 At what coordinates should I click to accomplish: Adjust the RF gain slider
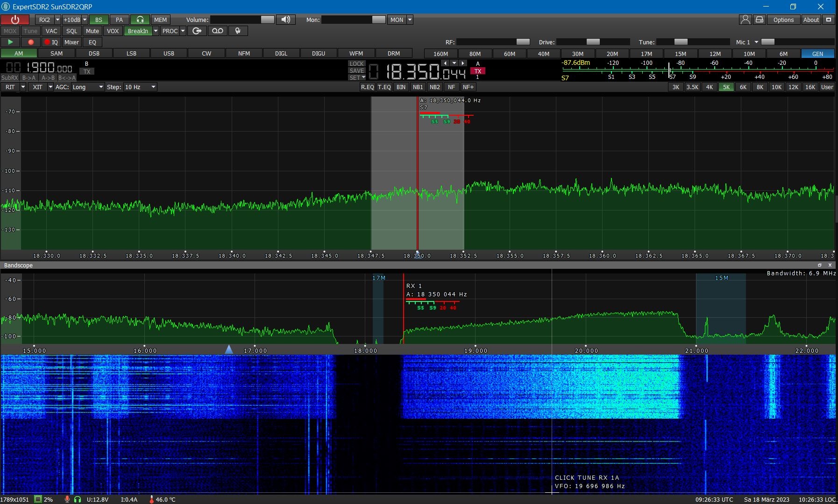point(493,42)
